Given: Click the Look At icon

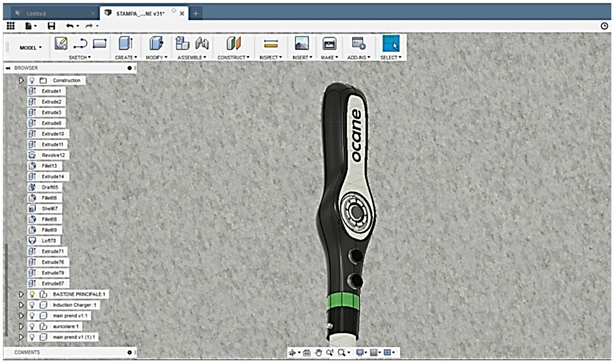Looking at the screenshot, I should click(x=307, y=353).
